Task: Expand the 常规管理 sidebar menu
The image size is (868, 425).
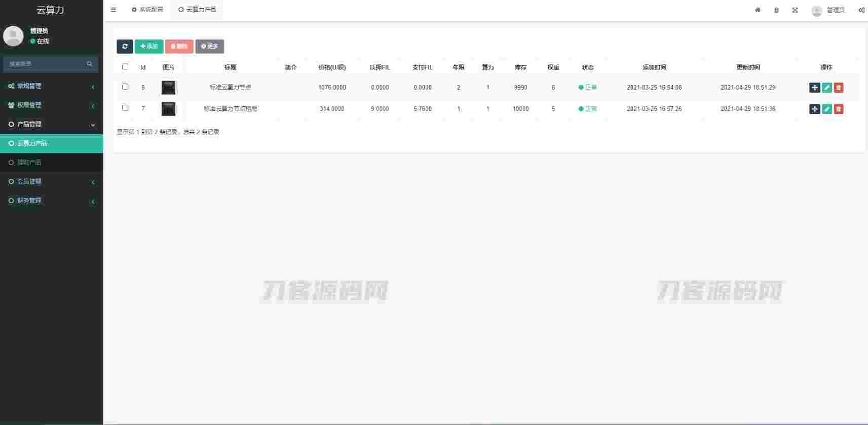Action: (51, 86)
